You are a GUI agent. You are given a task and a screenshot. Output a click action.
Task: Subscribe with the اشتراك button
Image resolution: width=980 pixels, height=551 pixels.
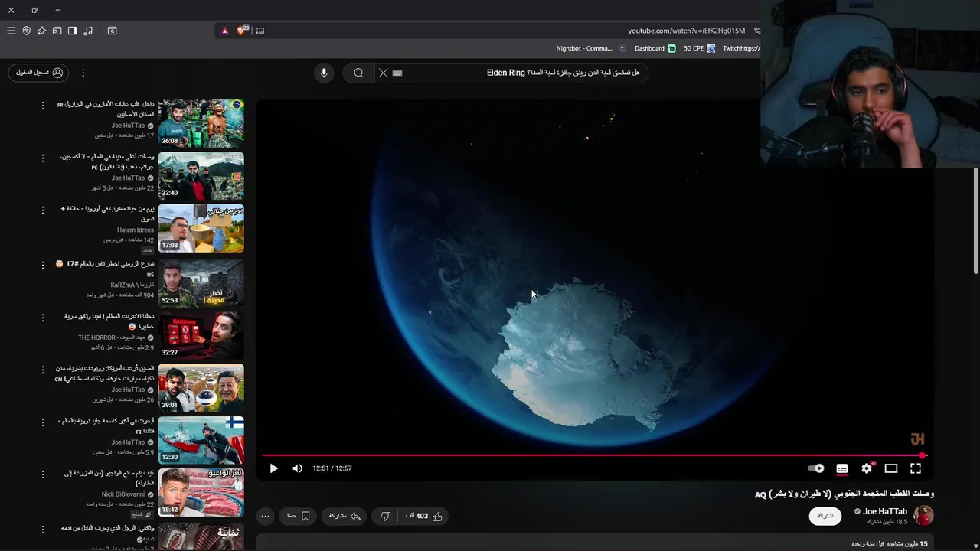825,517
